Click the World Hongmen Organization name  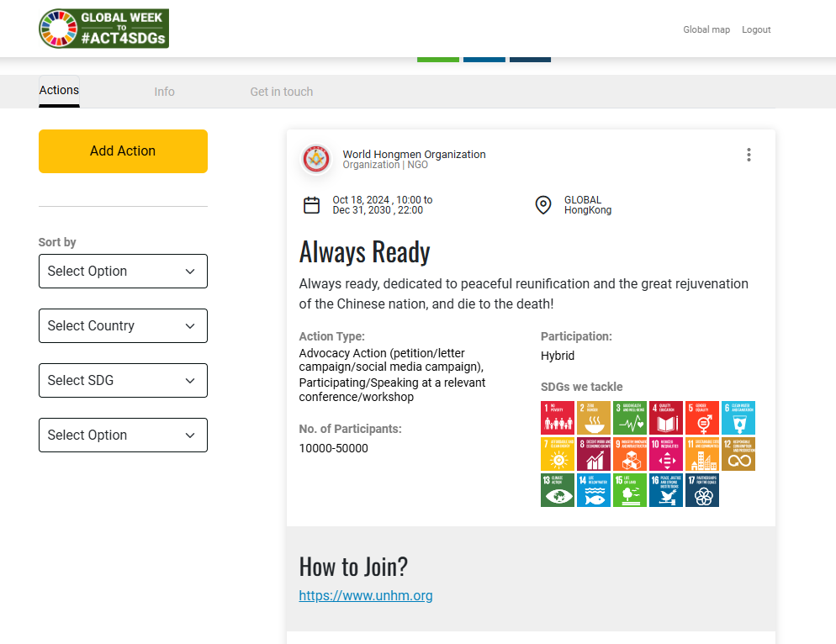tap(415, 154)
